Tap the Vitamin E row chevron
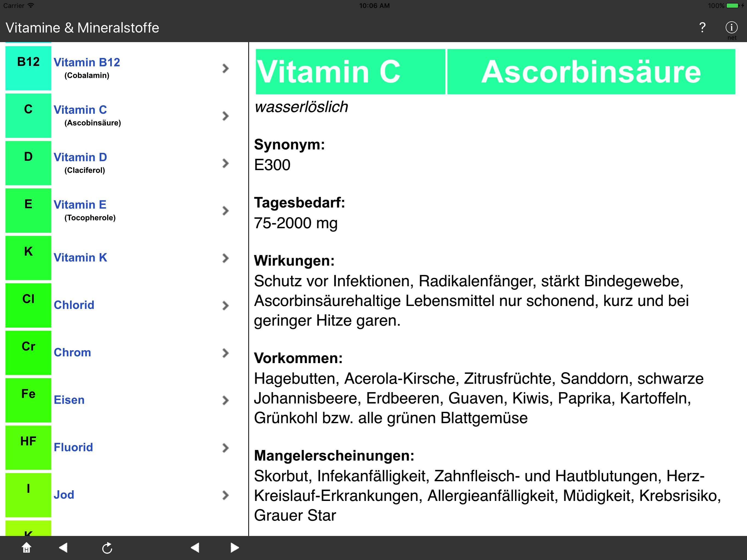The height and width of the screenshot is (560, 747). coord(225,211)
